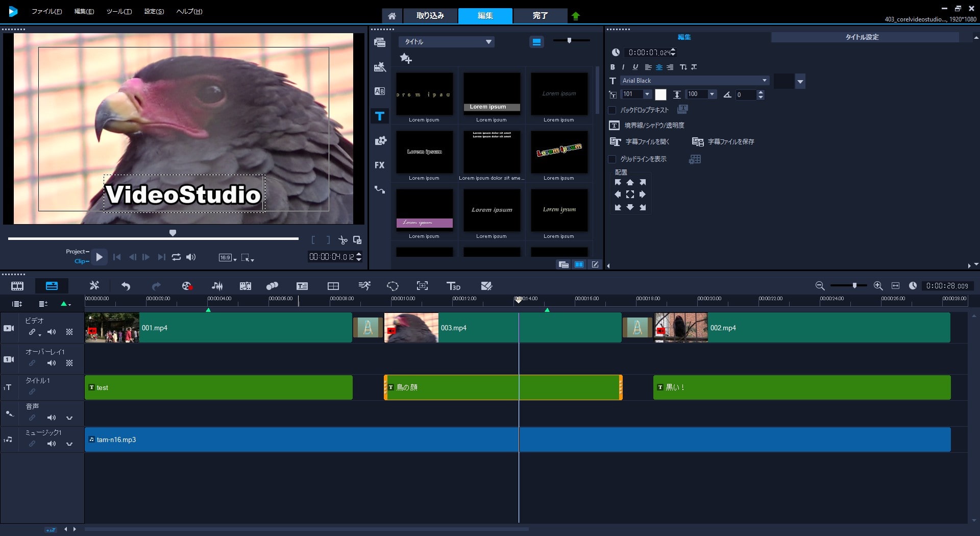Align title to top-left position

coord(618,182)
